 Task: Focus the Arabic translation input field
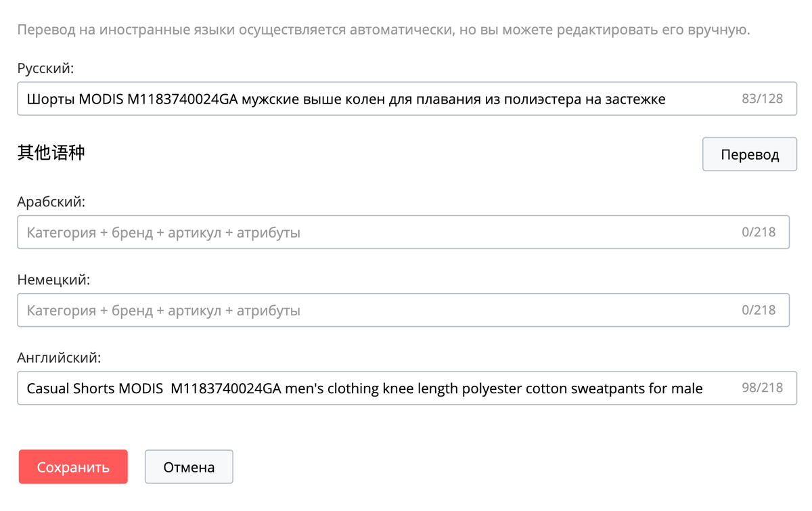403,233
